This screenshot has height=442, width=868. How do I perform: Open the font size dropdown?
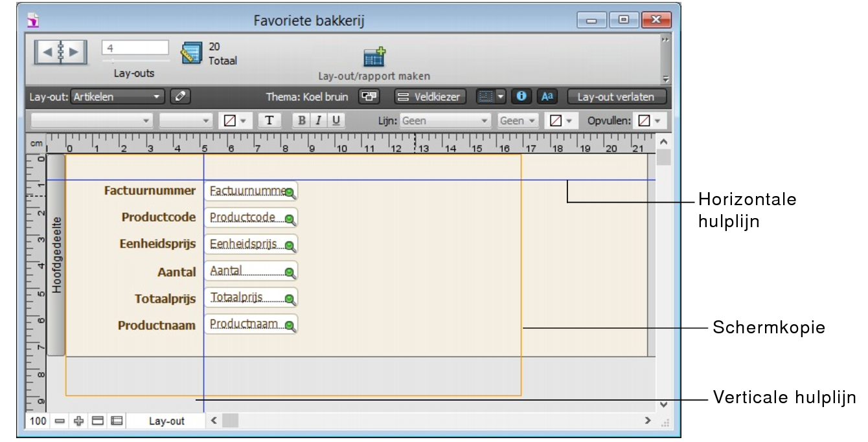186,120
